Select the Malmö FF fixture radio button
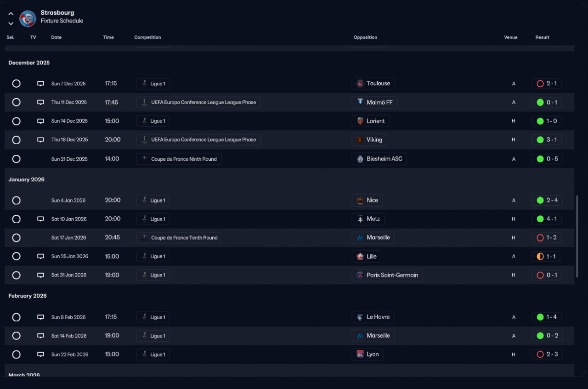Viewport: 588px width, 389px height. coord(17,102)
